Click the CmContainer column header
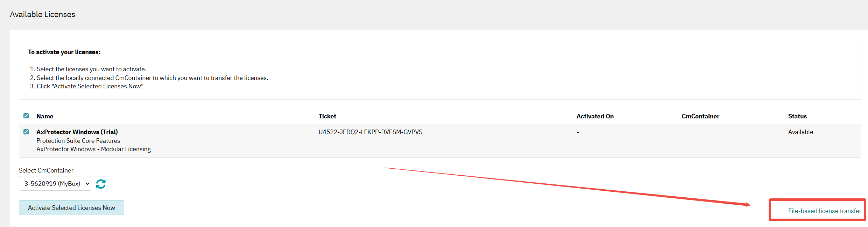Screen dimensions: 868x227 700,116
